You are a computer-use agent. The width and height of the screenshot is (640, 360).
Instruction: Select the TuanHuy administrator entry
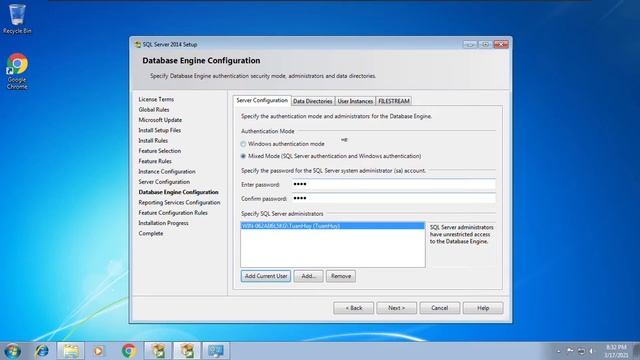point(333,226)
